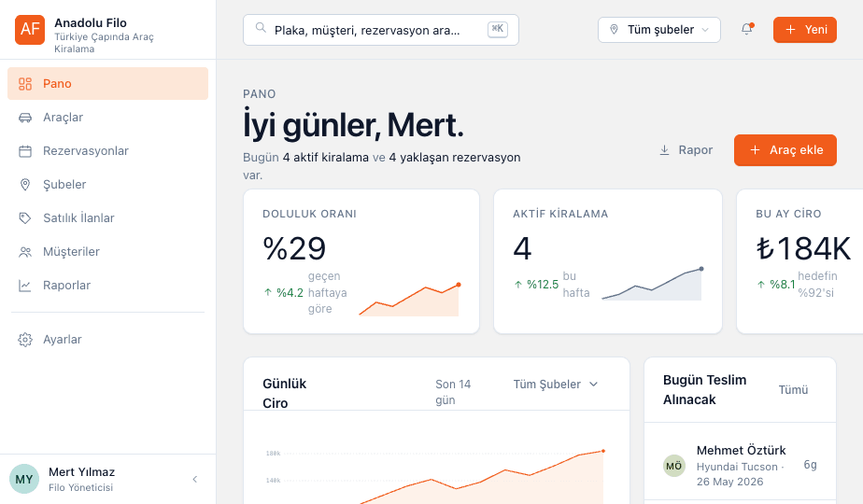Click the orange Yeni button
This screenshot has height=504, width=863.
(805, 30)
